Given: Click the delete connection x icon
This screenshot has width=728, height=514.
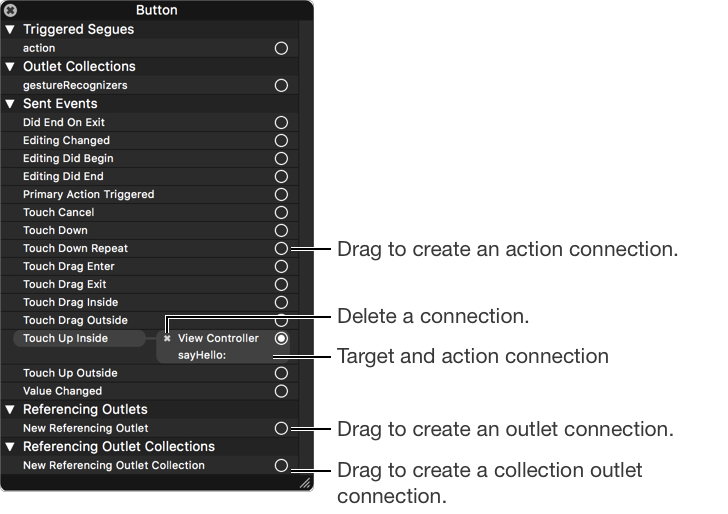Looking at the screenshot, I should tap(167, 338).
